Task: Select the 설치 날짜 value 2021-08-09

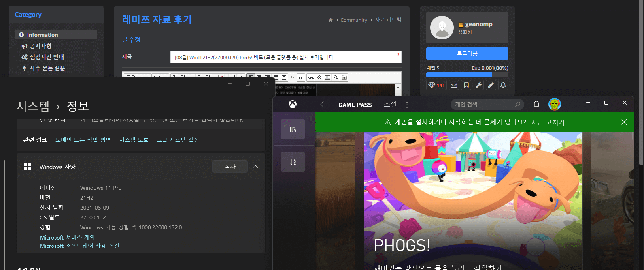Action: (95, 208)
